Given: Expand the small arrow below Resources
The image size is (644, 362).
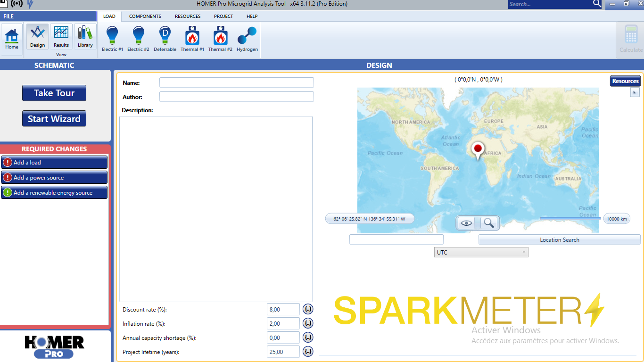Looking at the screenshot, I should tap(635, 92).
